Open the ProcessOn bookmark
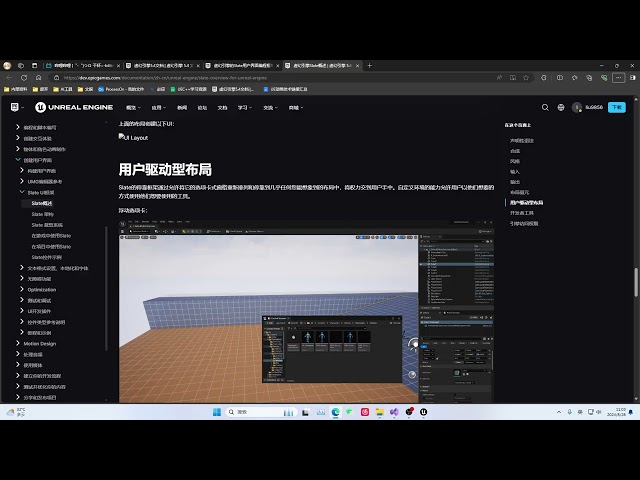The width and height of the screenshot is (640, 480). click(x=121, y=89)
